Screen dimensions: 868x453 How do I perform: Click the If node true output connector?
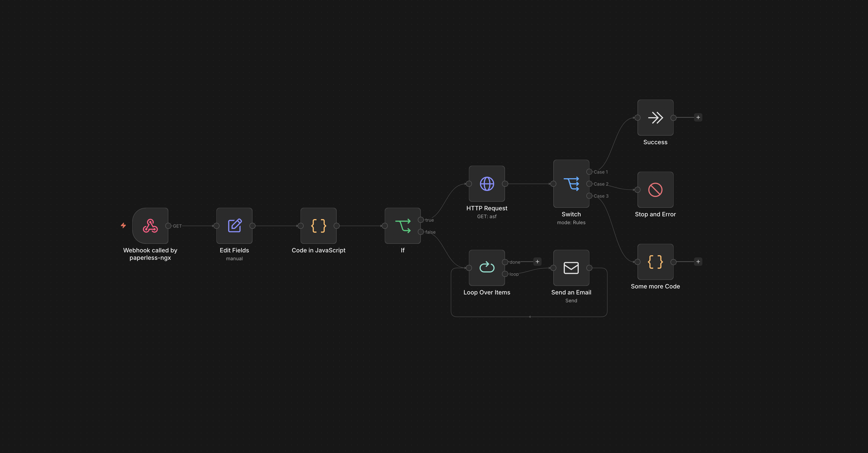click(421, 220)
